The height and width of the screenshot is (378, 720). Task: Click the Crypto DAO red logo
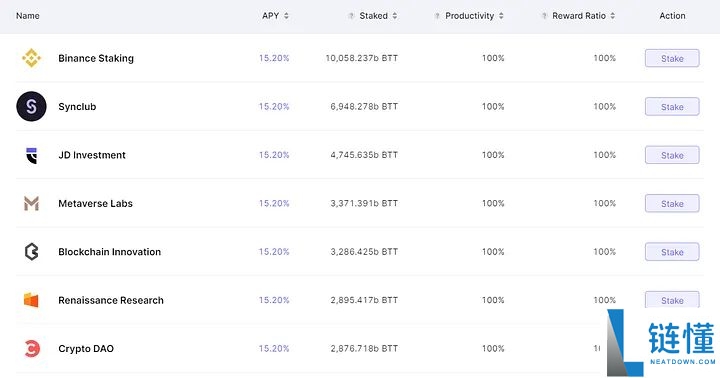(32, 349)
